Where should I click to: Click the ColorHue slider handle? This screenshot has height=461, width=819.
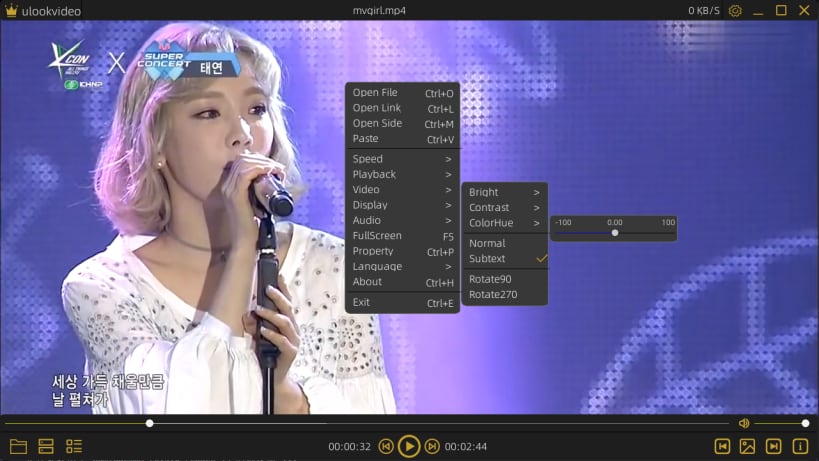pos(615,233)
